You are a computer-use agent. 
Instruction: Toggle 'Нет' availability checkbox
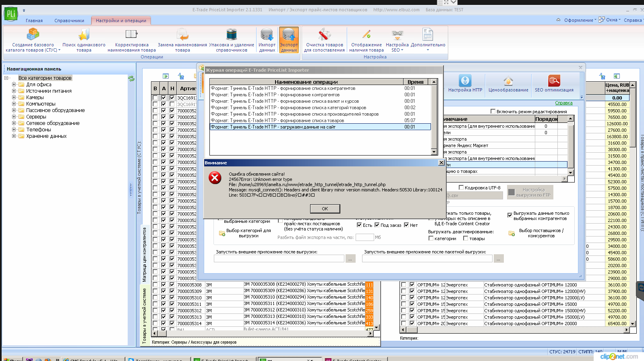point(406,225)
